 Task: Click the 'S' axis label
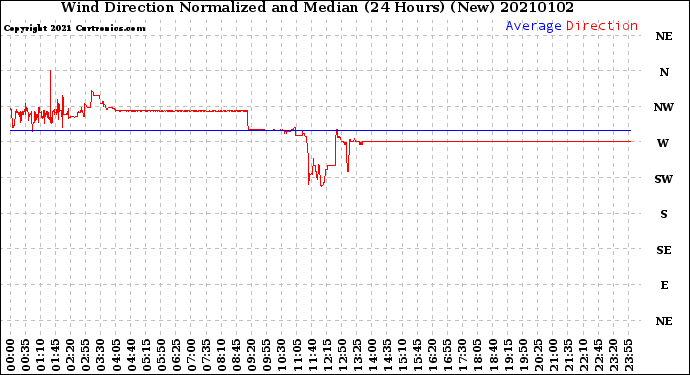pos(664,214)
